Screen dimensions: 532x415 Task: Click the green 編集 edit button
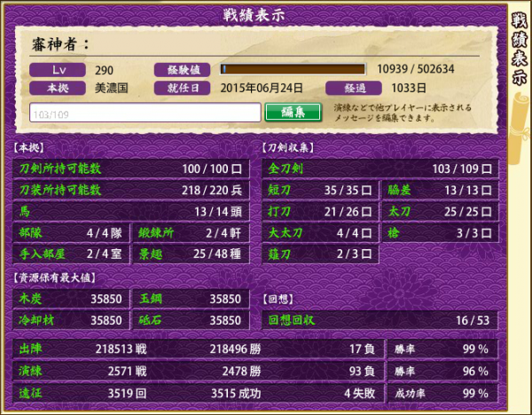pyautogui.click(x=293, y=112)
